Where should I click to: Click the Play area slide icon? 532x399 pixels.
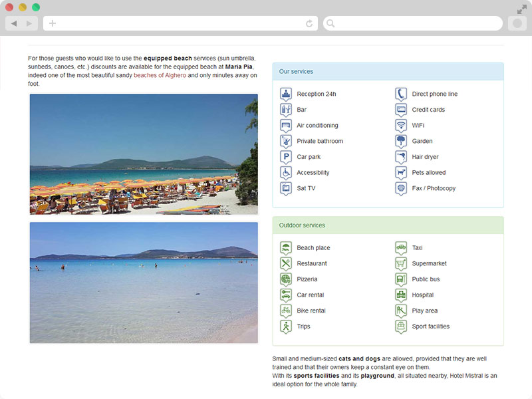(401, 311)
